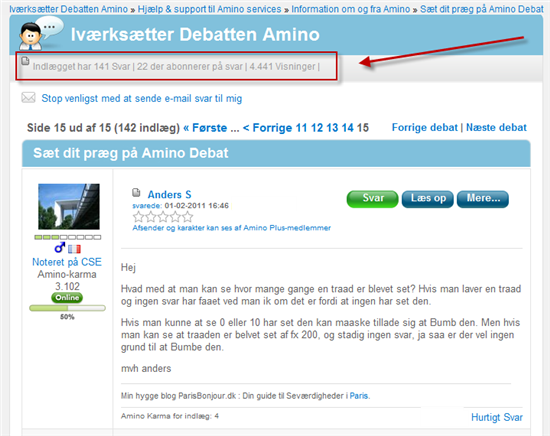Rate the post with the five stars
550x436 pixels.
pyautogui.click(x=163, y=217)
